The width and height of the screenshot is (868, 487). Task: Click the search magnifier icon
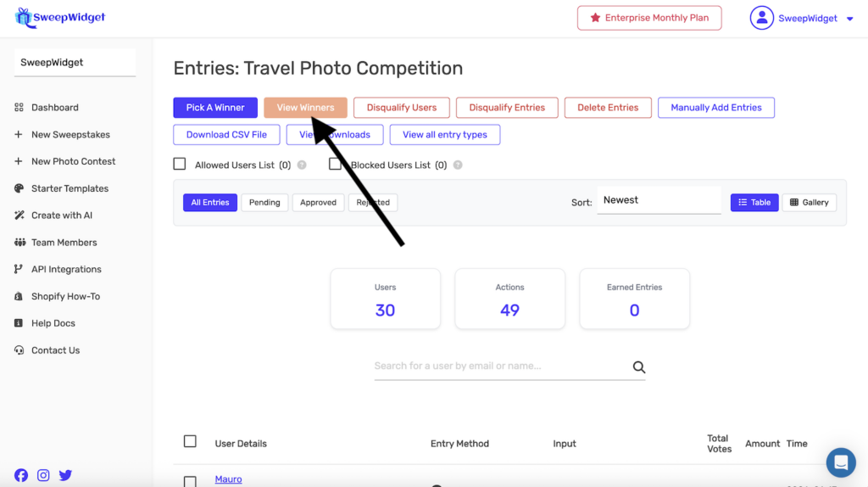(639, 367)
